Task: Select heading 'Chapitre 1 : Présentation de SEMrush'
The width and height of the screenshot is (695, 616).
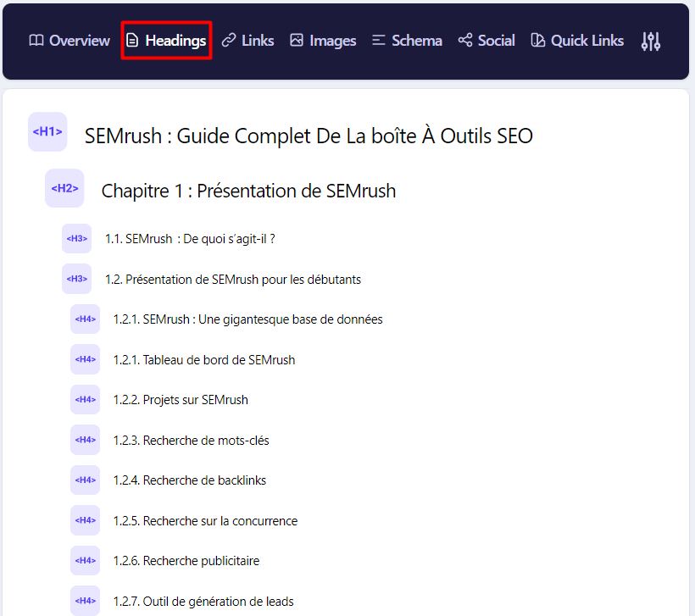Action: (248, 191)
